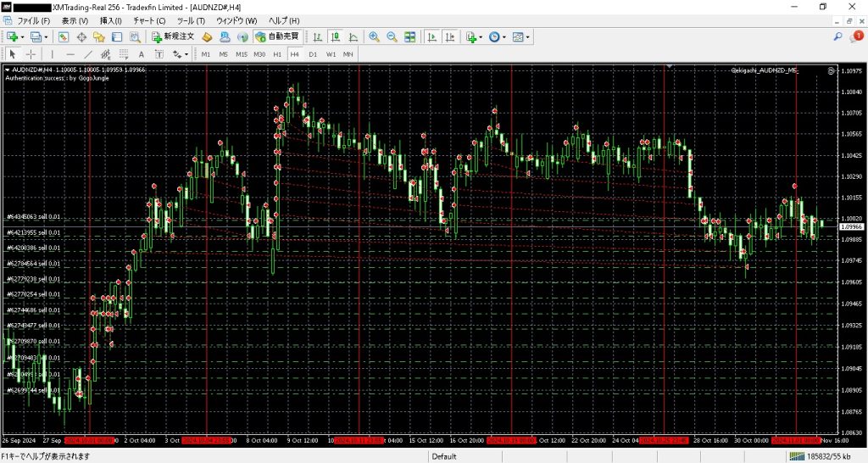The height and width of the screenshot is (463, 868).
Task: Open the Periods clock dropdown
Action: [x=498, y=36]
